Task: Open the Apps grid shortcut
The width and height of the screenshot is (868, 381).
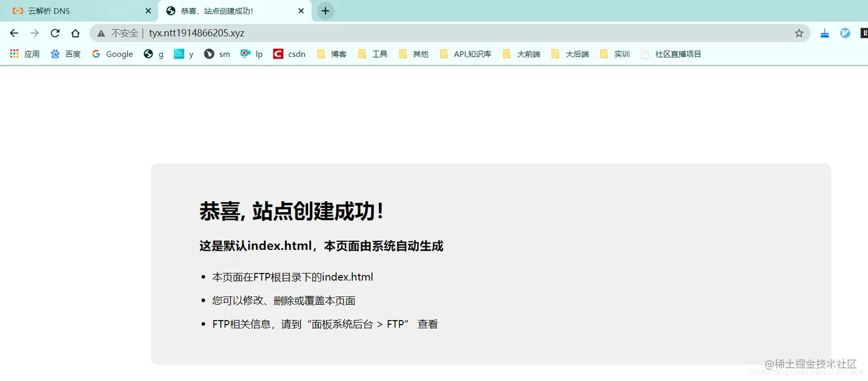Action: [x=25, y=54]
